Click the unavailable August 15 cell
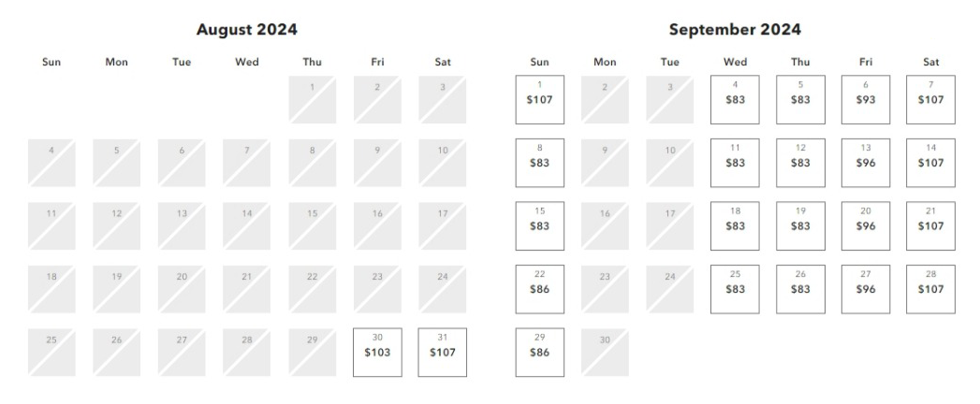 point(312,225)
